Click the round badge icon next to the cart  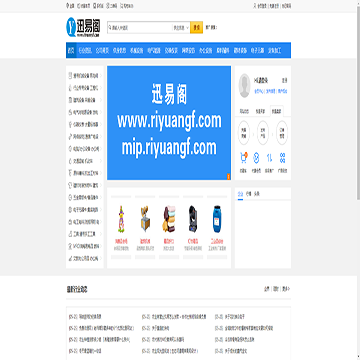(x=256, y=158)
